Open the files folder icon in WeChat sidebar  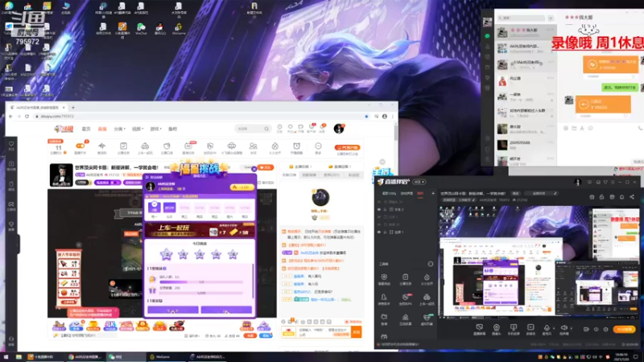point(488,67)
